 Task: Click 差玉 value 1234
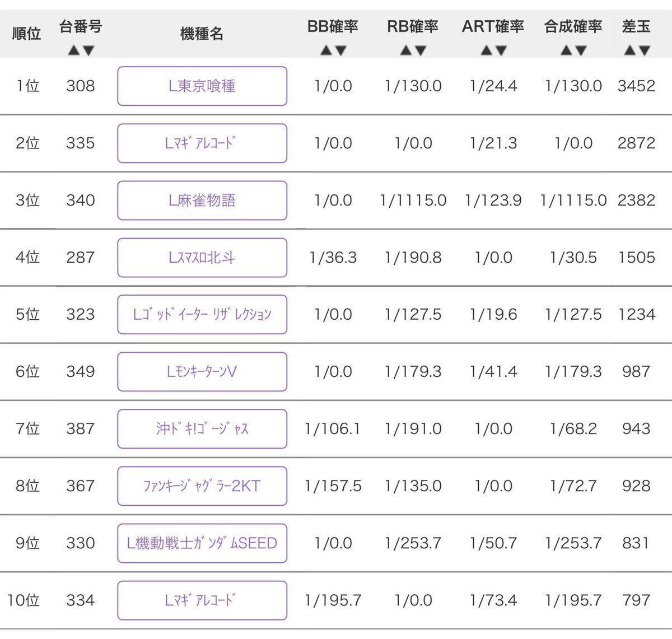(x=637, y=315)
